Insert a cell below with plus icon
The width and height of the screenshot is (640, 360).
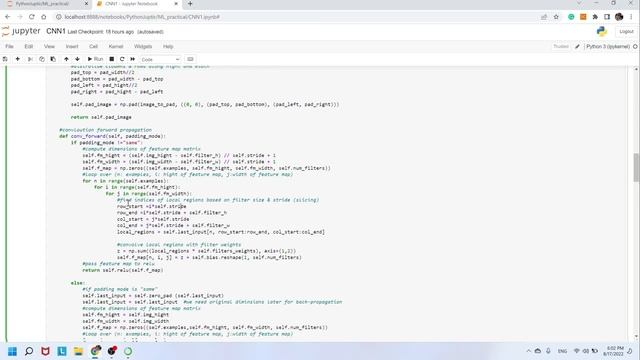click(18, 59)
